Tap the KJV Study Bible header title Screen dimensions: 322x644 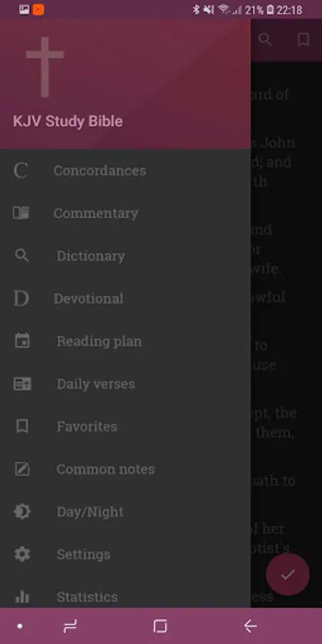tap(68, 122)
